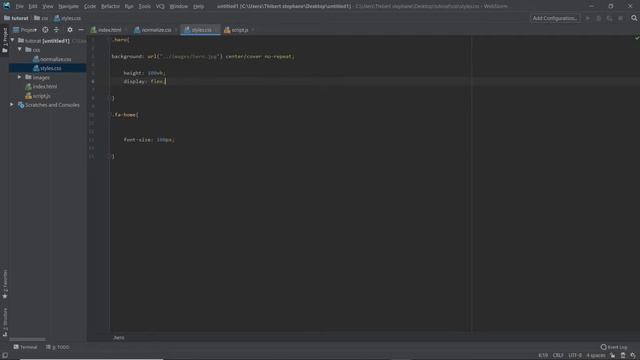Screen dimensions: 640x360
Task: Expand Scratches and Consoles node
Action: (x=12, y=104)
